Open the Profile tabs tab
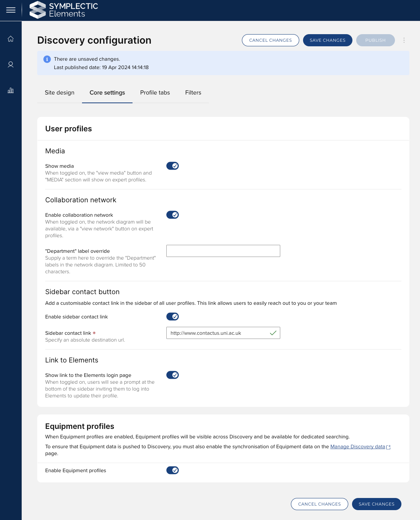The height and width of the screenshot is (520, 420). click(x=155, y=93)
